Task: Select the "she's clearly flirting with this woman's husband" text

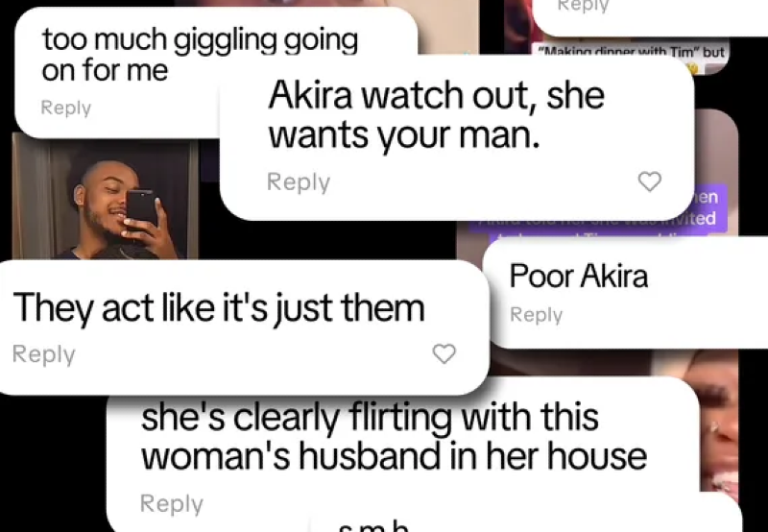Action: pyautogui.click(x=394, y=437)
